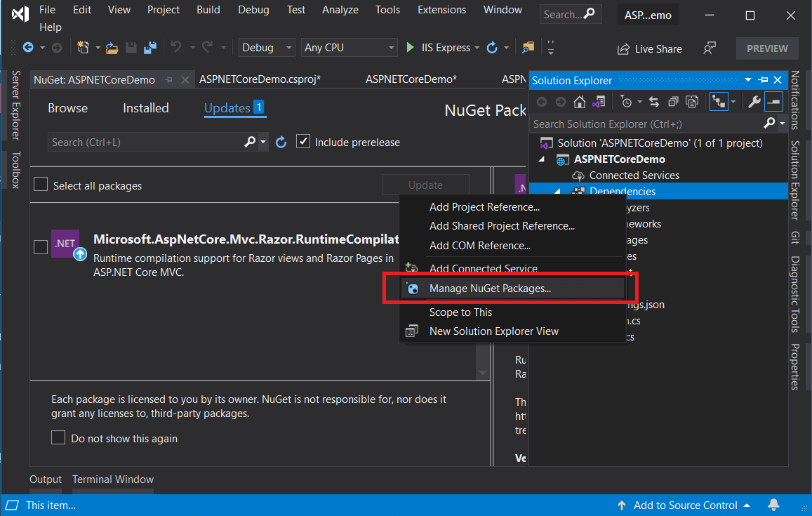
Task: Uncheck the Include prerelease checkbox
Action: tap(303, 142)
